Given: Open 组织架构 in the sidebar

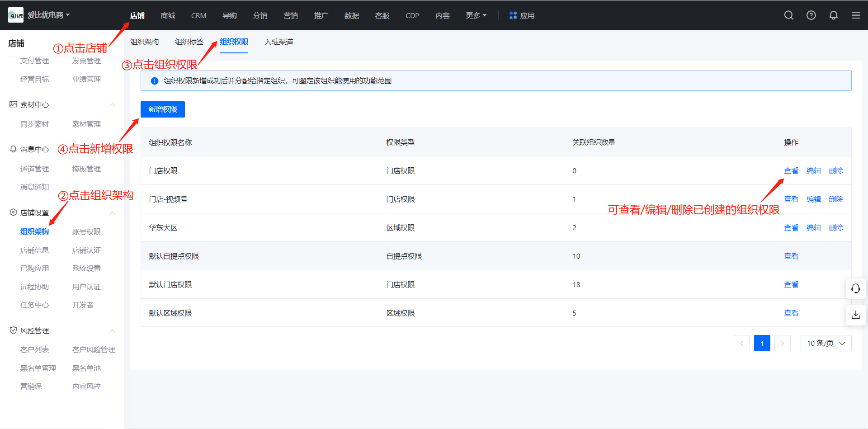Looking at the screenshot, I should tap(34, 231).
